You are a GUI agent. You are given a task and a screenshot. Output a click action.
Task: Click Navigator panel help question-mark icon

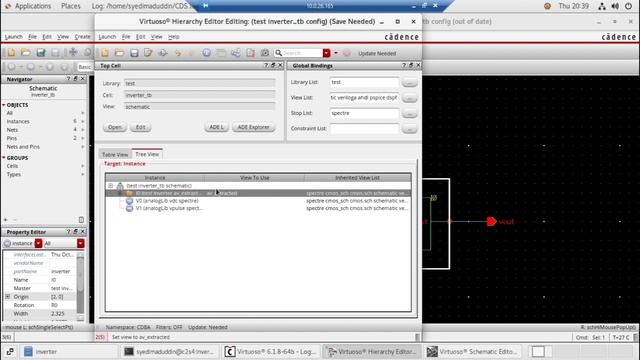point(68,79)
